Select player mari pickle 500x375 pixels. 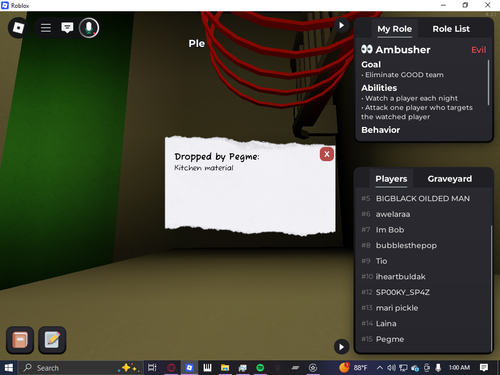[422, 308]
